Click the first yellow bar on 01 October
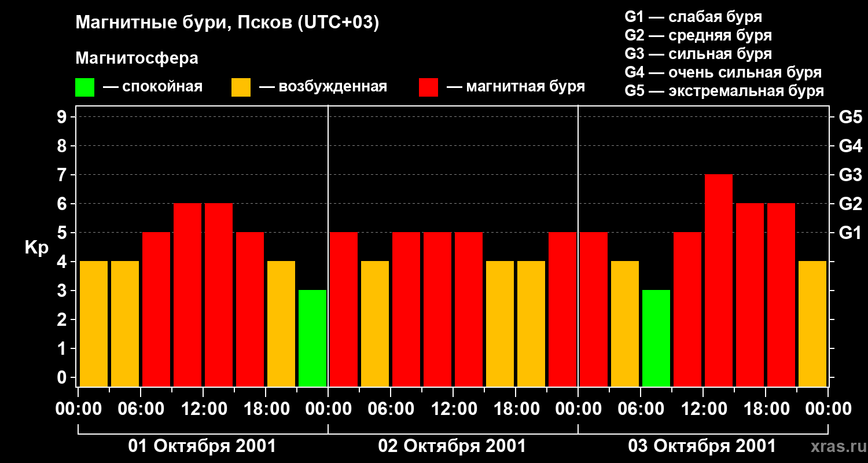Image resolution: width=868 pixels, height=463 pixels. (x=94, y=324)
